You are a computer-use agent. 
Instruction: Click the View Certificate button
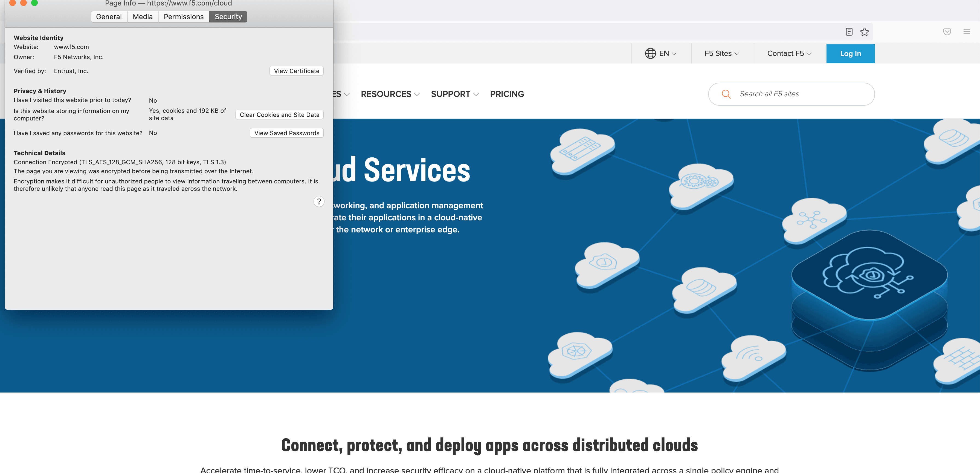(296, 71)
